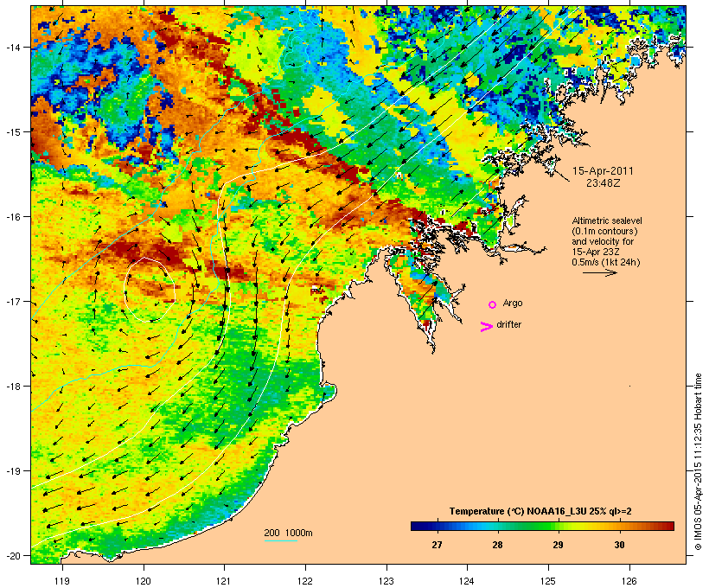The height and width of the screenshot is (588, 709).
Task: Click the '30' colorbar tick label
Action: tap(619, 545)
